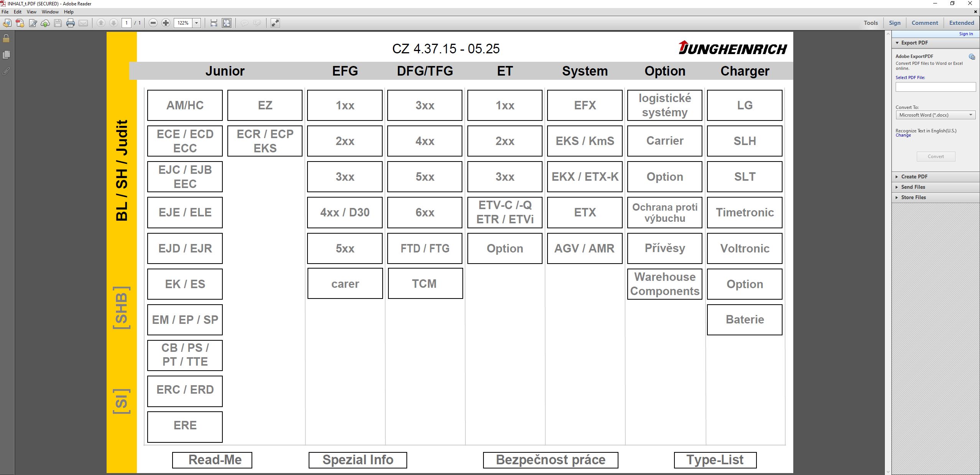Open the zoom percentage dropdown

196,23
